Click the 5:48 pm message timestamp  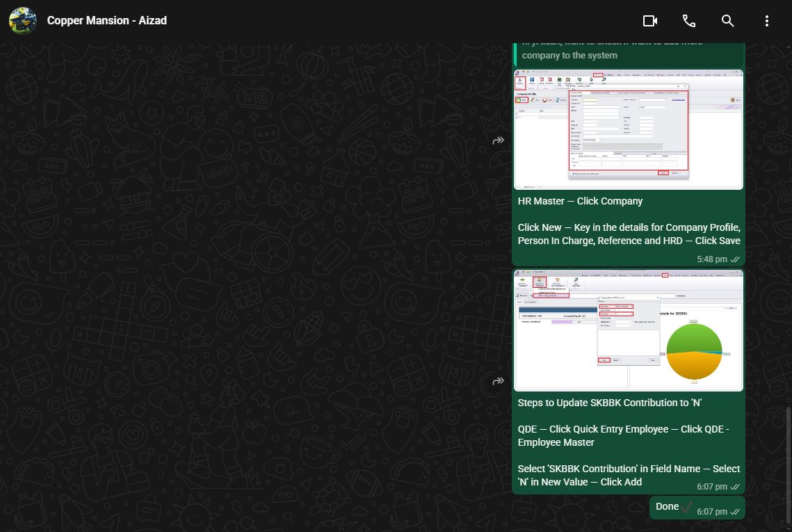pyautogui.click(x=712, y=259)
